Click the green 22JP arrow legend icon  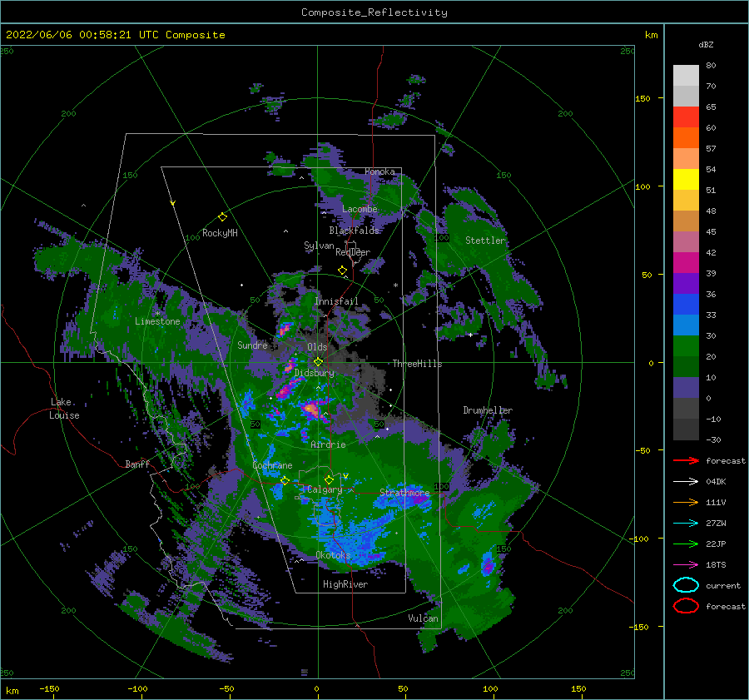click(686, 544)
